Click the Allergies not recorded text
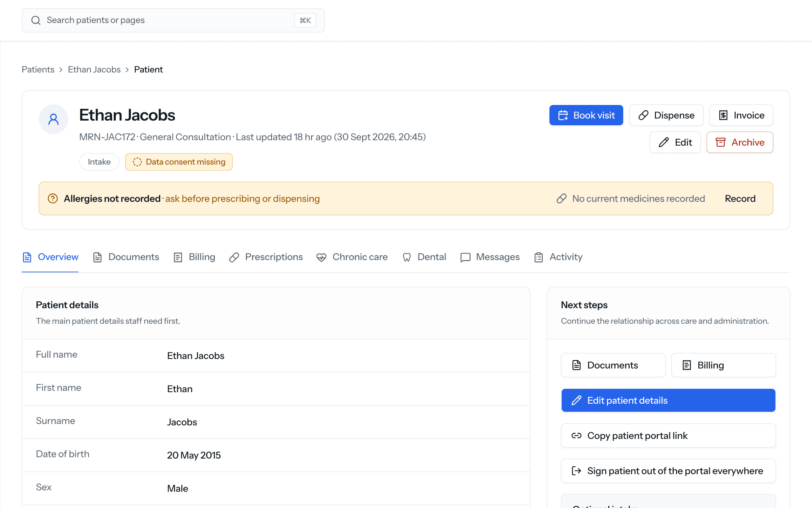Screen dimensions: 812x508 (112, 198)
